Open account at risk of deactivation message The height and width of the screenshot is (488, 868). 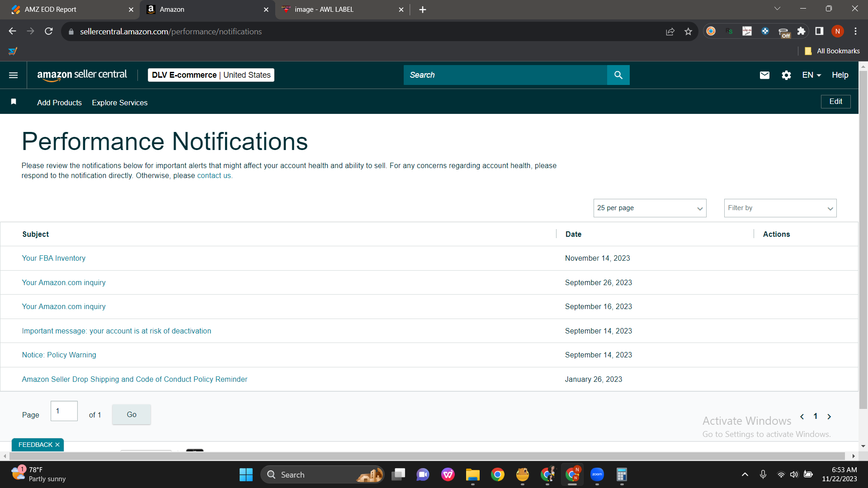(117, 331)
